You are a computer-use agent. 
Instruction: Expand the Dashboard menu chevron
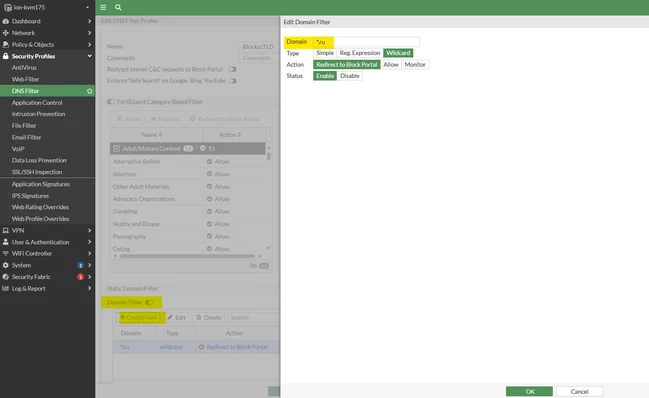[x=89, y=21]
